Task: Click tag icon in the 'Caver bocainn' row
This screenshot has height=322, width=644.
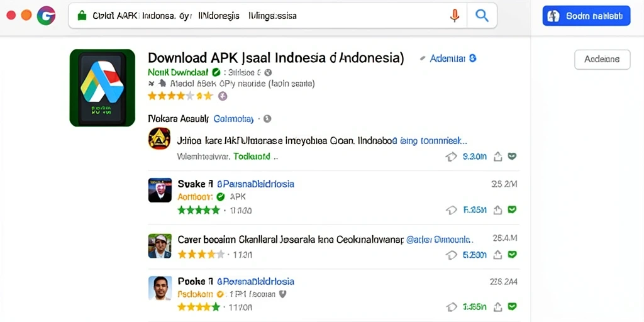Action: pos(451,255)
